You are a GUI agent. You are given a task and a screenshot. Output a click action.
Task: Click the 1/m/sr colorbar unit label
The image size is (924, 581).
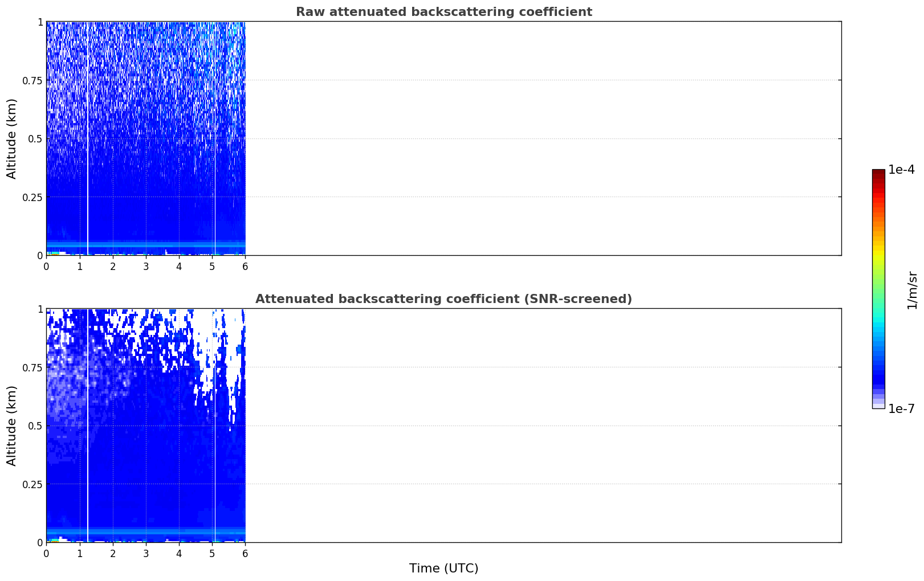coord(912,290)
